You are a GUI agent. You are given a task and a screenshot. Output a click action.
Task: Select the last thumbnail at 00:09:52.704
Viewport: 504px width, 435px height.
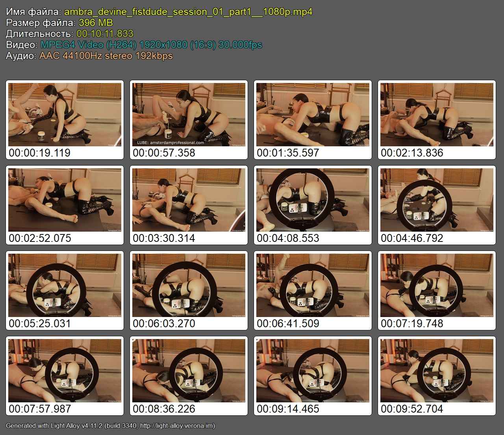pyautogui.click(x=437, y=370)
